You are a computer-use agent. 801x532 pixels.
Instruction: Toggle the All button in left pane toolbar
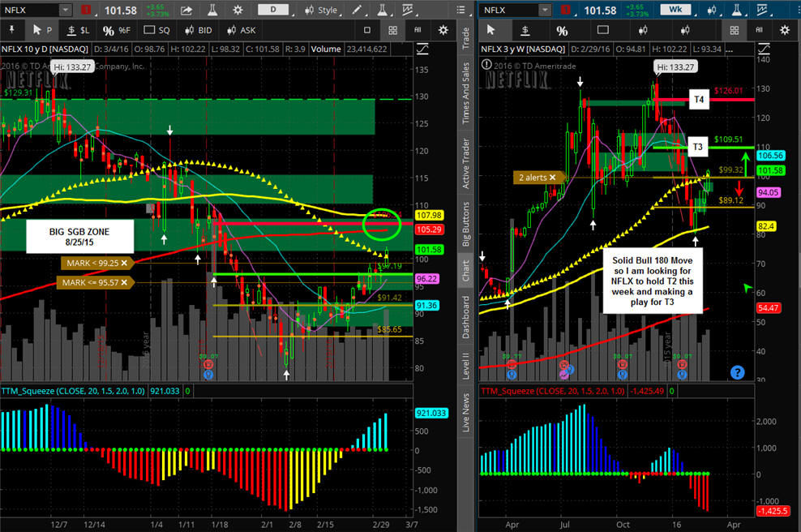(x=418, y=30)
